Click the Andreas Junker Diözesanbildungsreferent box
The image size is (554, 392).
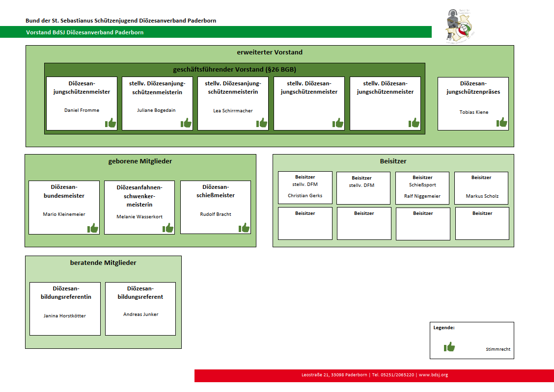pos(140,309)
